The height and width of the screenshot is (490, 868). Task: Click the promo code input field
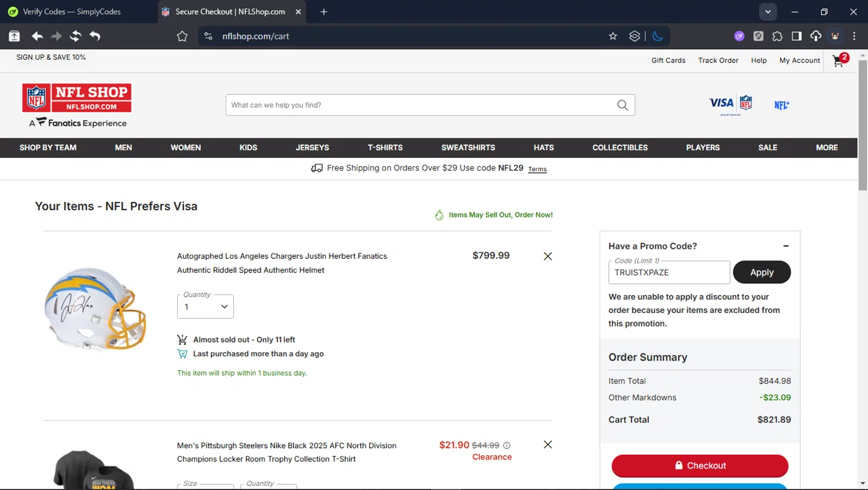click(669, 272)
